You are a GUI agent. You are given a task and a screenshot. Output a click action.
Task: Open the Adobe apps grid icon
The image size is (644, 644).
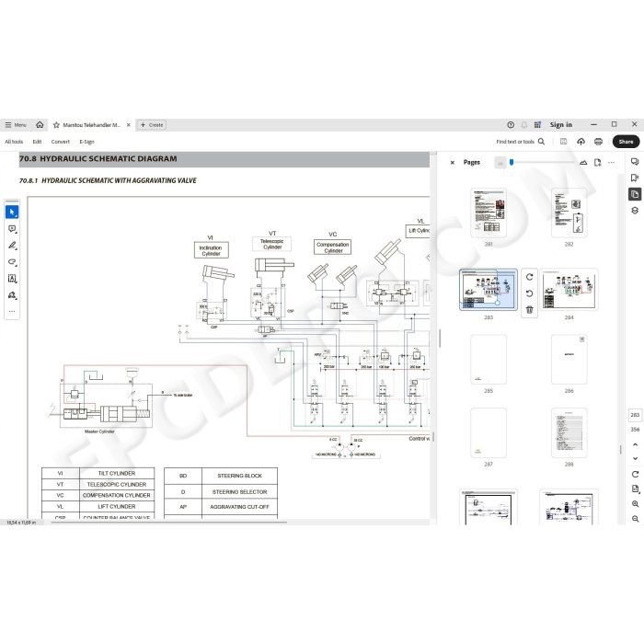[x=537, y=125]
